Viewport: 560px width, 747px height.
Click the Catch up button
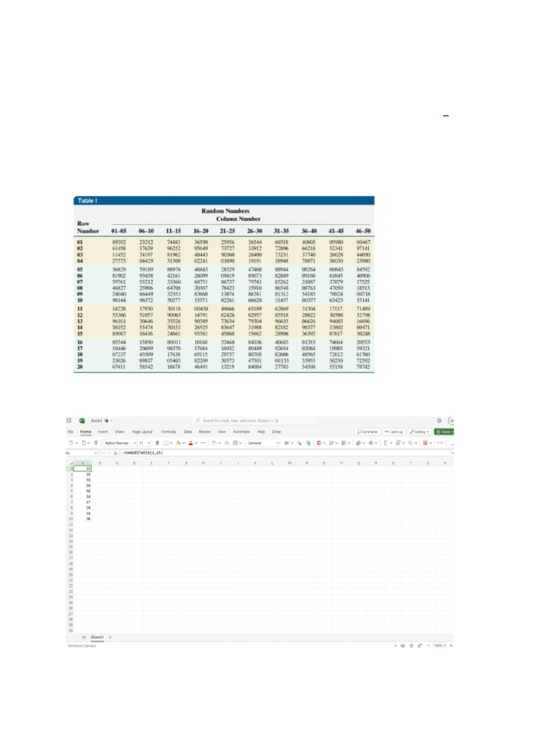click(394, 432)
